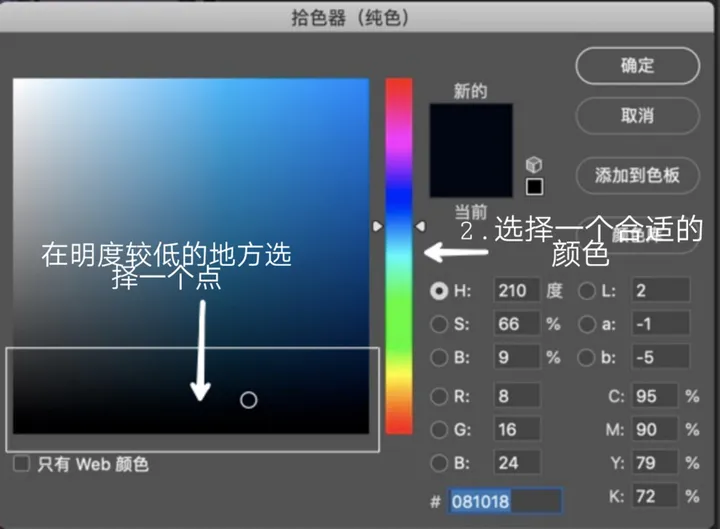The width and height of the screenshot is (720, 529).
Task: Select the blue channel B radio button
Action: 439,463
